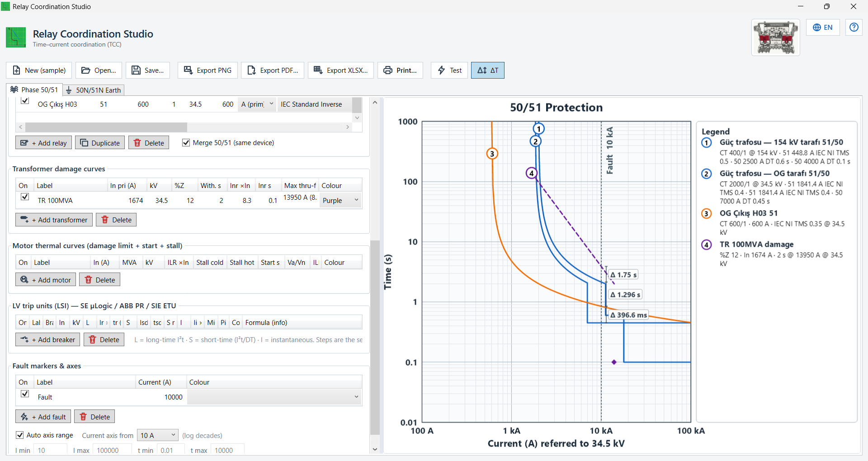Image resolution: width=868 pixels, height=461 pixels.
Task: Click the left panel vertical scrollbar thumb
Action: pyautogui.click(x=375, y=337)
